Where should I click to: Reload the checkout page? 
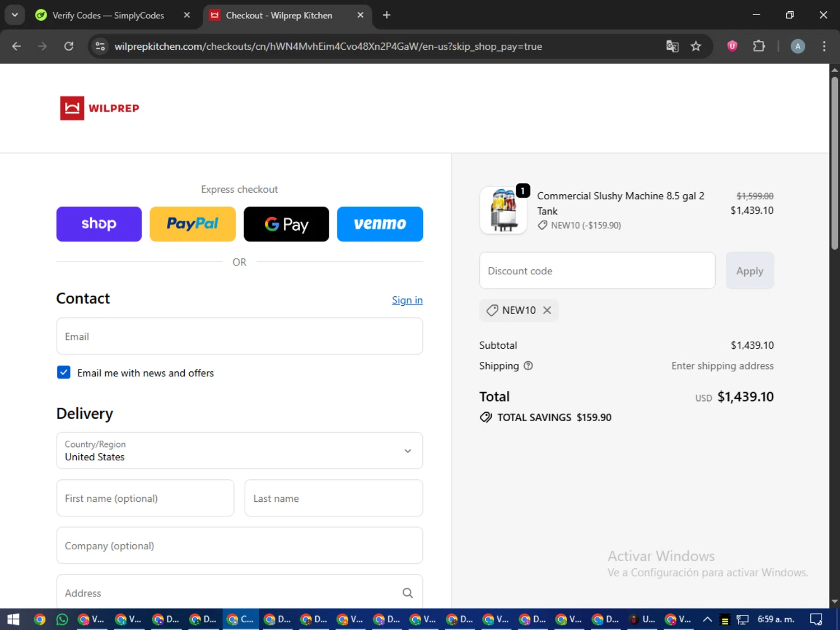point(69,46)
